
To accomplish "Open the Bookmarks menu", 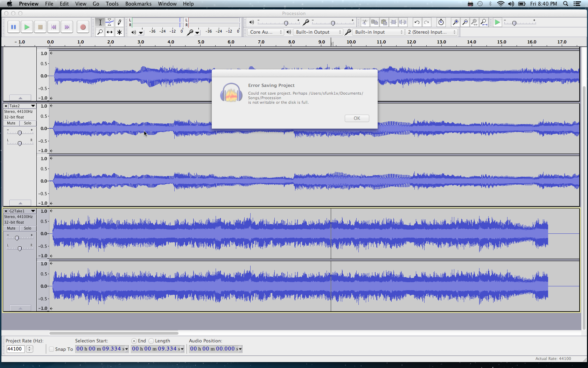I will [138, 4].
